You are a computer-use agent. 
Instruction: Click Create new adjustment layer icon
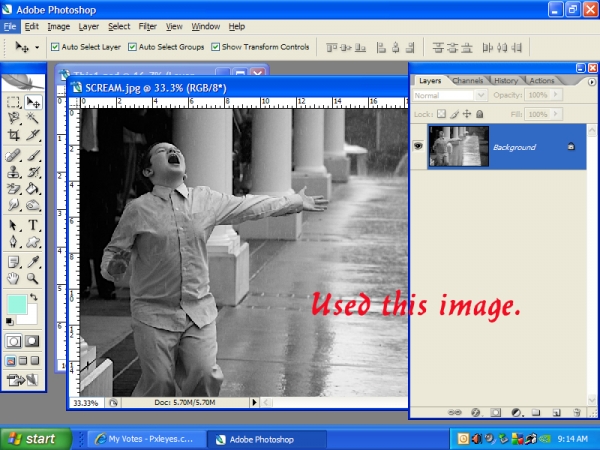pos(516,412)
